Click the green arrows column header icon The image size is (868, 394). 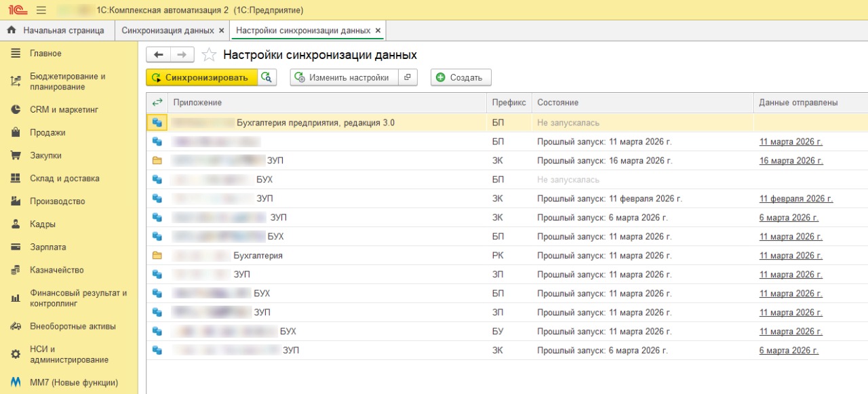point(157,102)
